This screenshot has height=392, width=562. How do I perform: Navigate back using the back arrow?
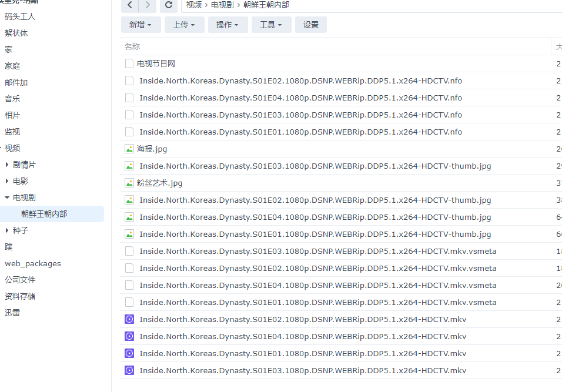[129, 5]
